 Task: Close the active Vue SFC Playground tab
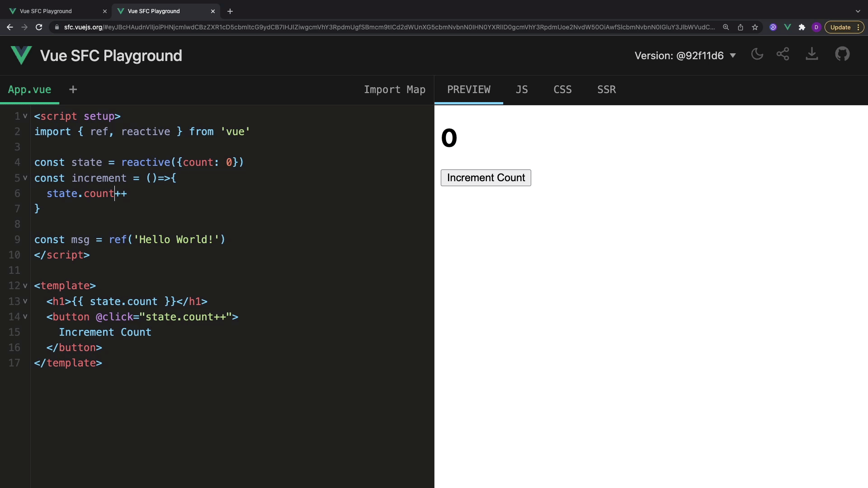click(213, 11)
